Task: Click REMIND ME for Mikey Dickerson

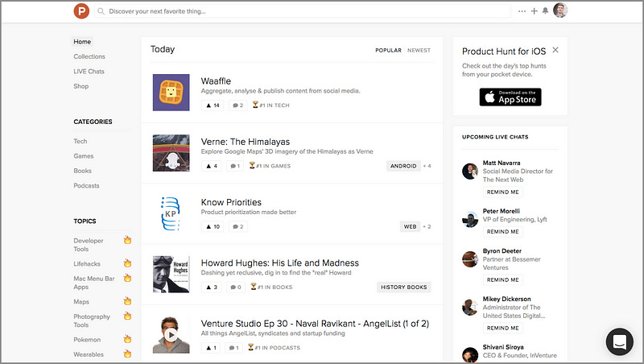Action: click(502, 328)
